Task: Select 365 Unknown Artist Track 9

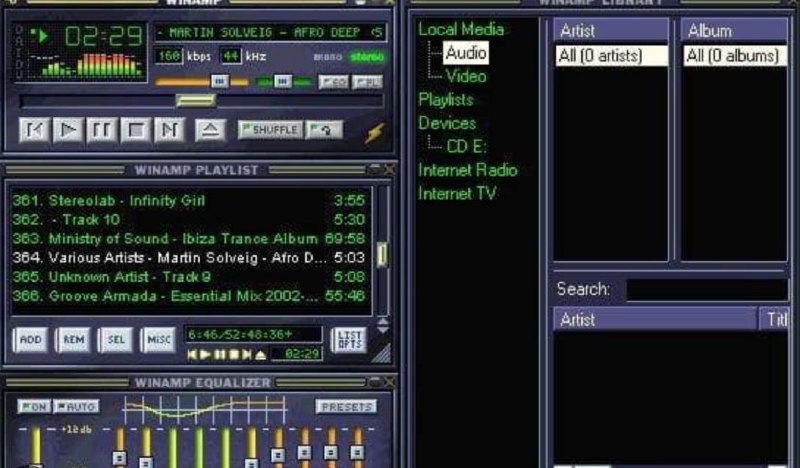Action: (x=189, y=277)
